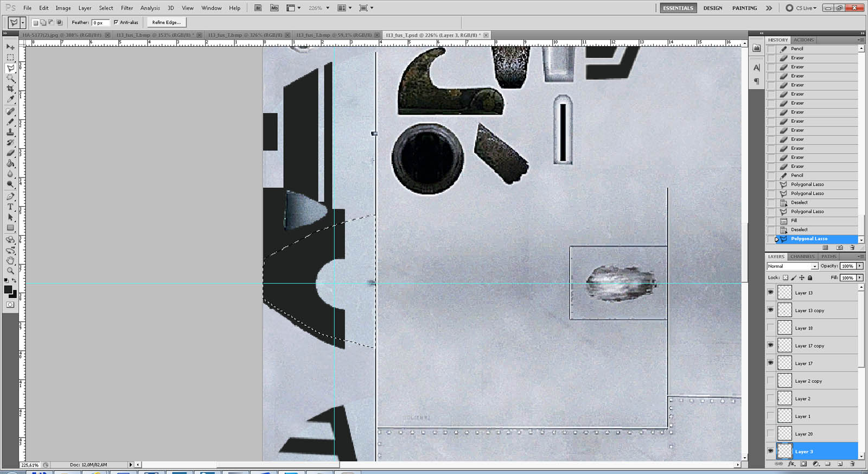Image resolution: width=868 pixels, height=474 pixels.
Task: Click the foreground color swatch
Action: pos(8,290)
